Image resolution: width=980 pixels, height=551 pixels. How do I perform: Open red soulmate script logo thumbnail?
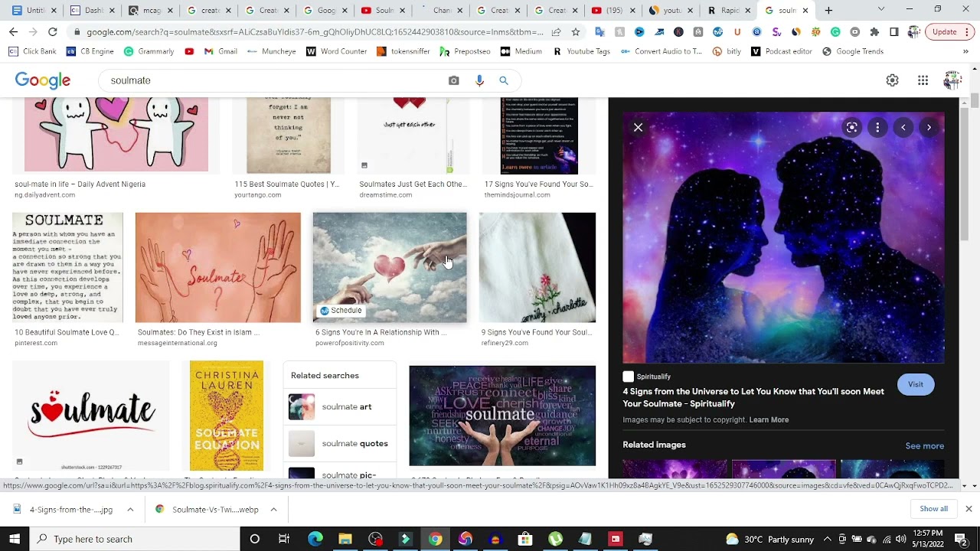click(x=91, y=416)
